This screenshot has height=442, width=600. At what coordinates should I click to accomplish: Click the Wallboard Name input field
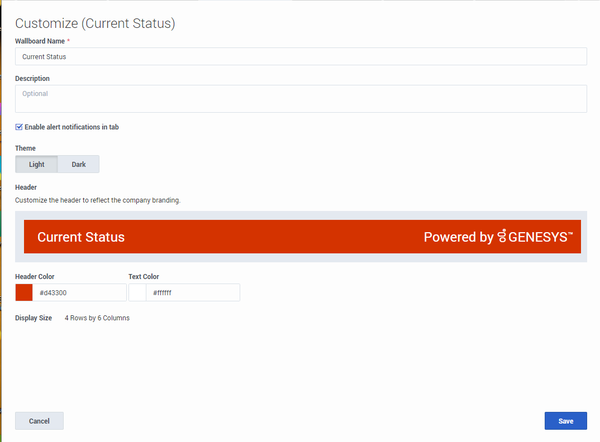pos(301,57)
